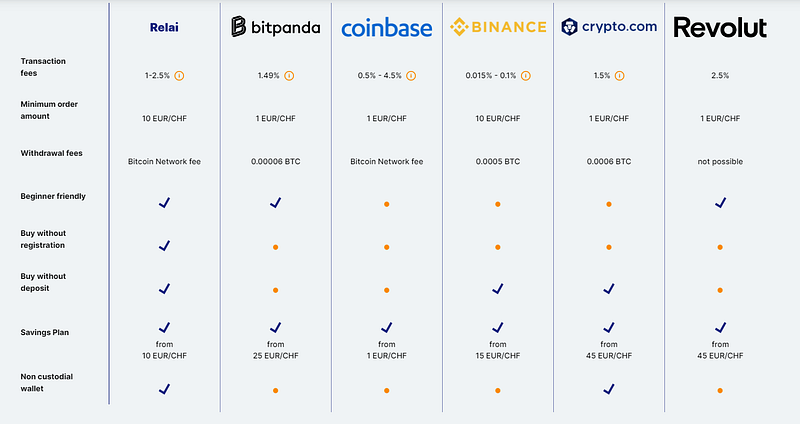This screenshot has width=800, height=424.
Task: Click the Withdrawal fees row label
Action: 52,153
